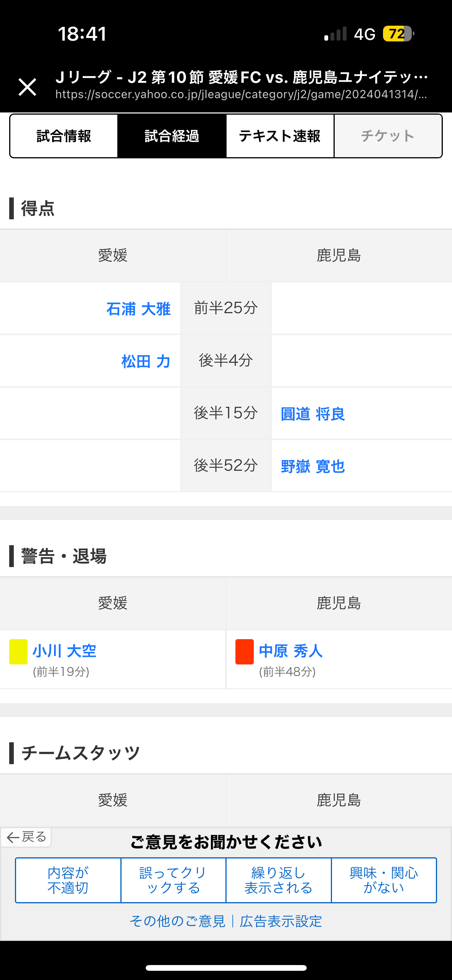Tap the 戻る back button

(26, 837)
